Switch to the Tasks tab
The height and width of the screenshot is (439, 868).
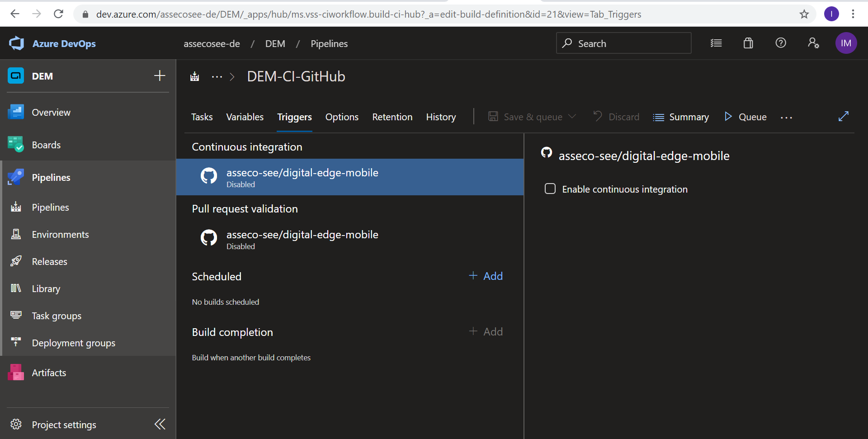tap(202, 117)
